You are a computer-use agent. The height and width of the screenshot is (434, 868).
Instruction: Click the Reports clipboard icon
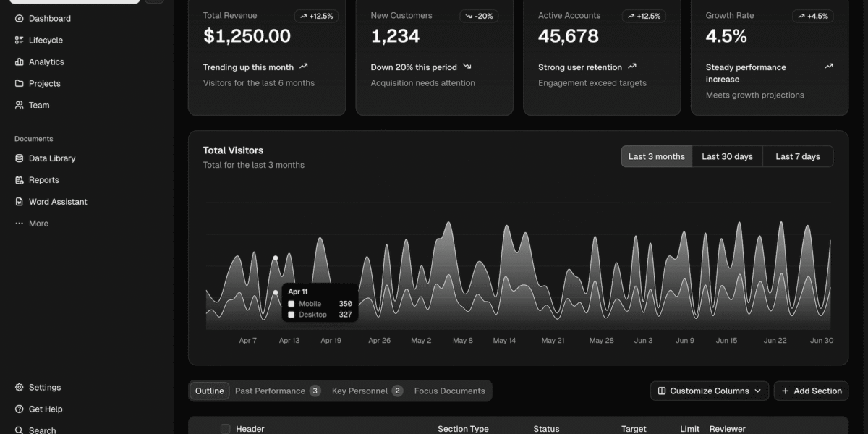tap(20, 180)
